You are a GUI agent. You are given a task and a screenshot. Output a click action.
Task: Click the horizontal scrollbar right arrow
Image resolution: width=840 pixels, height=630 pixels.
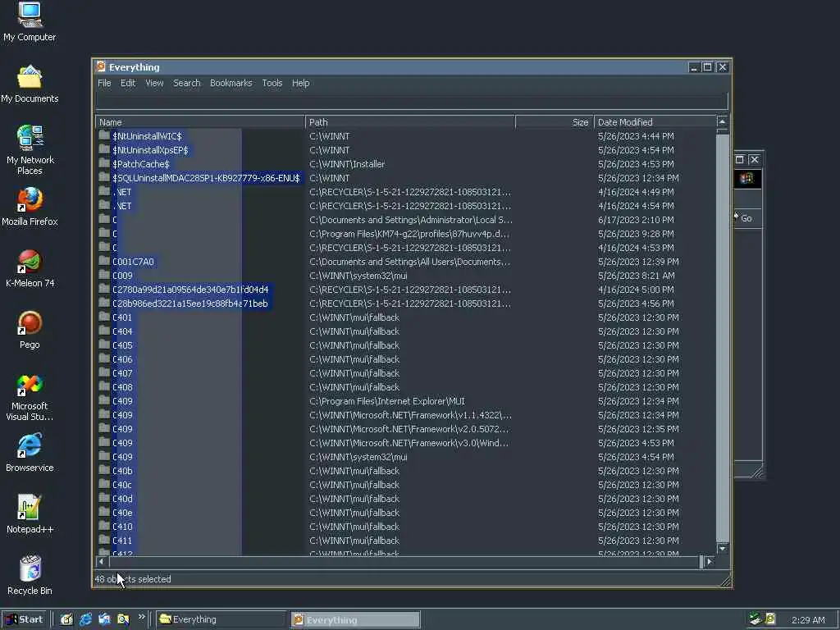(x=710, y=561)
